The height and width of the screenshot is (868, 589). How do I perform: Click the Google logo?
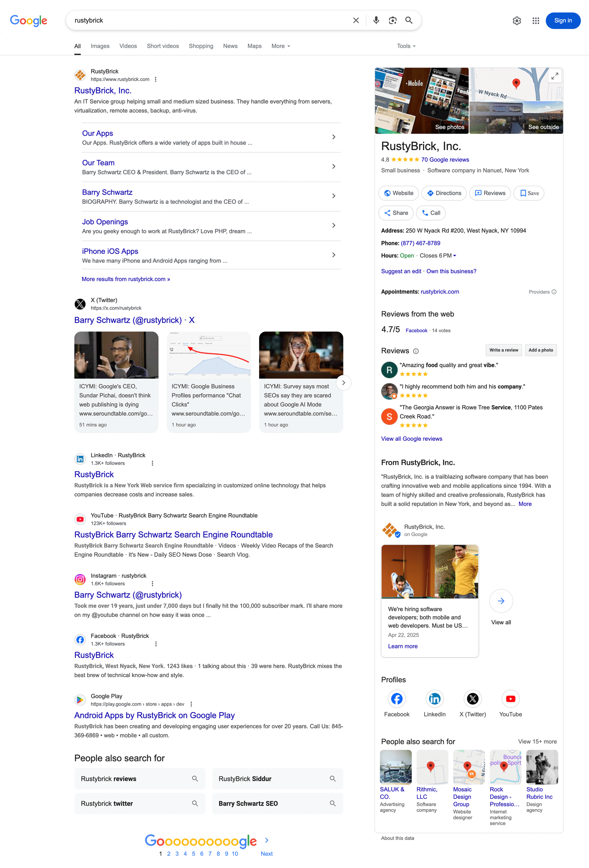coord(29,20)
